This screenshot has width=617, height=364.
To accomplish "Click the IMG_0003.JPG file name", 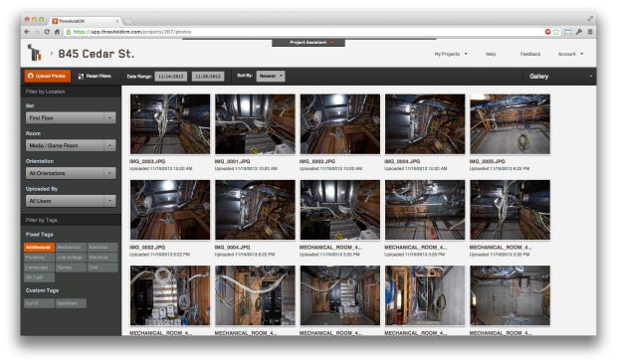I will 147,161.
